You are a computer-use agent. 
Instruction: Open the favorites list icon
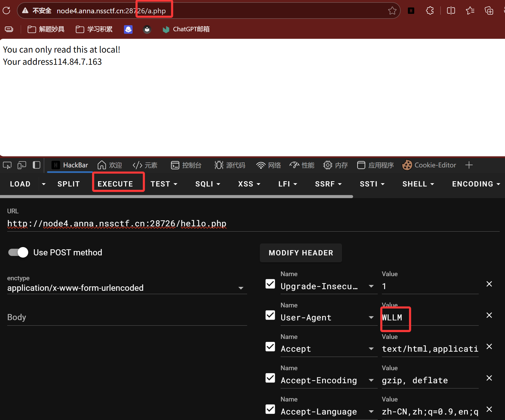[470, 11]
